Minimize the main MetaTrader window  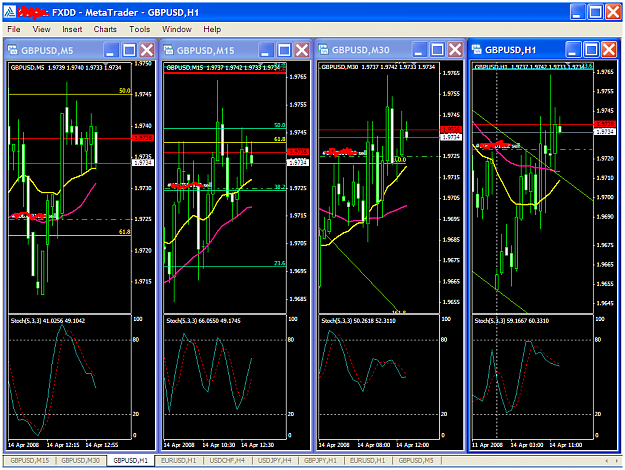pos(577,12)
